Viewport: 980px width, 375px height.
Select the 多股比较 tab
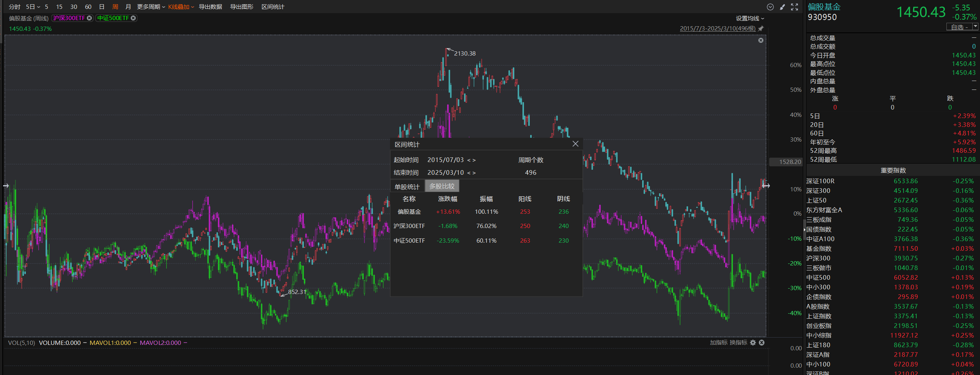click(442, 186)
